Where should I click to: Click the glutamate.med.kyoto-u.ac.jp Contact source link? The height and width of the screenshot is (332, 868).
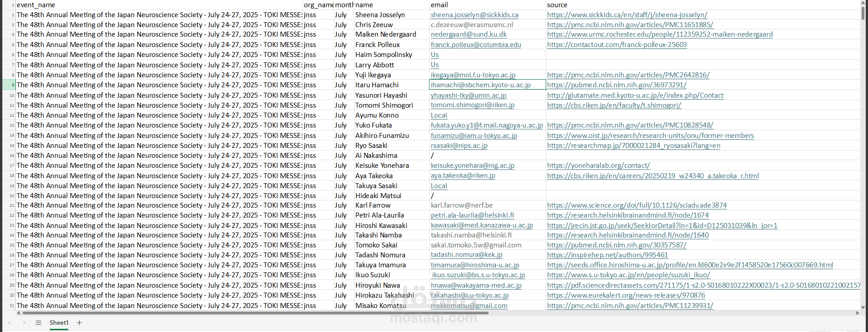pos(635,95)
